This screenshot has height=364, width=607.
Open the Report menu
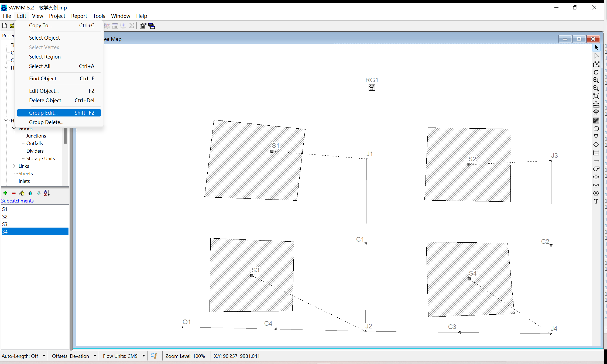click(x=79, y=16)
